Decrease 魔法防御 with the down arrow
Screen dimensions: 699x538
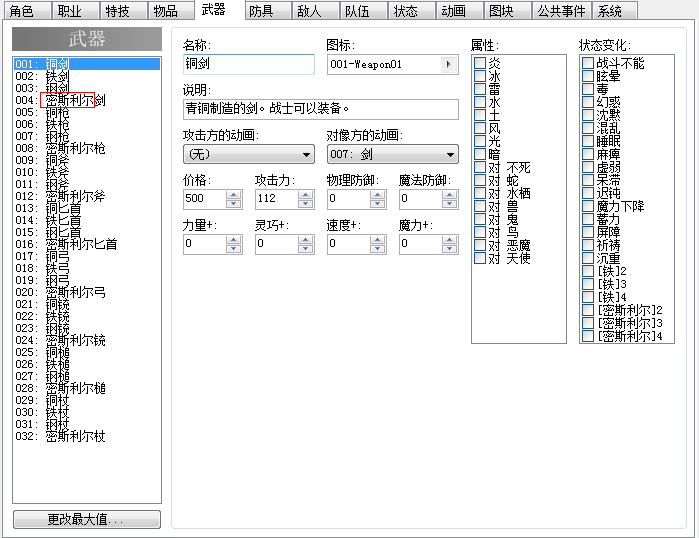449,204
